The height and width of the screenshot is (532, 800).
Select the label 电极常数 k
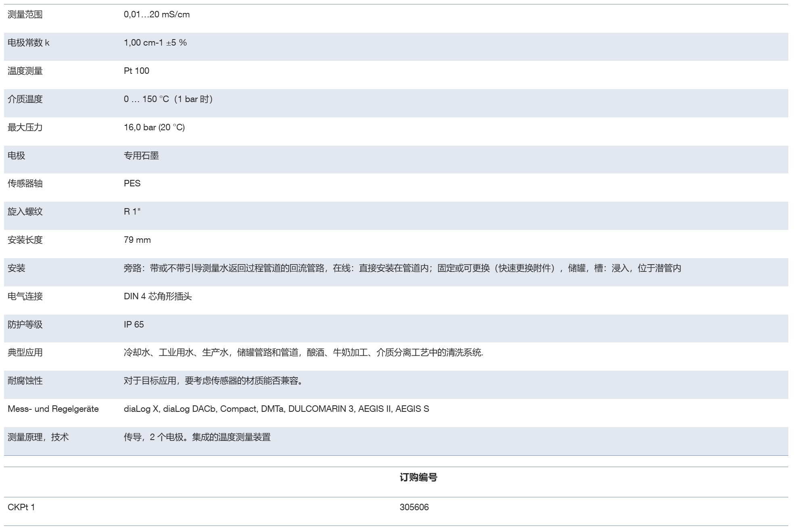(x=28, y=43)
